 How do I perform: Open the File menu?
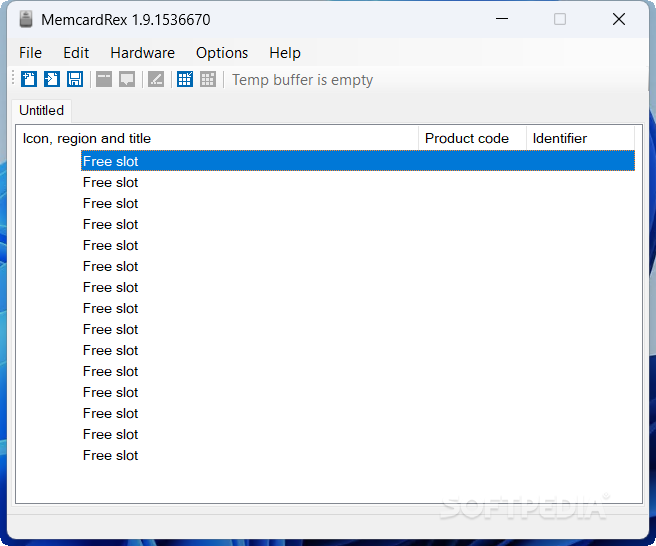pyautogui.click(x=31, y=53)
